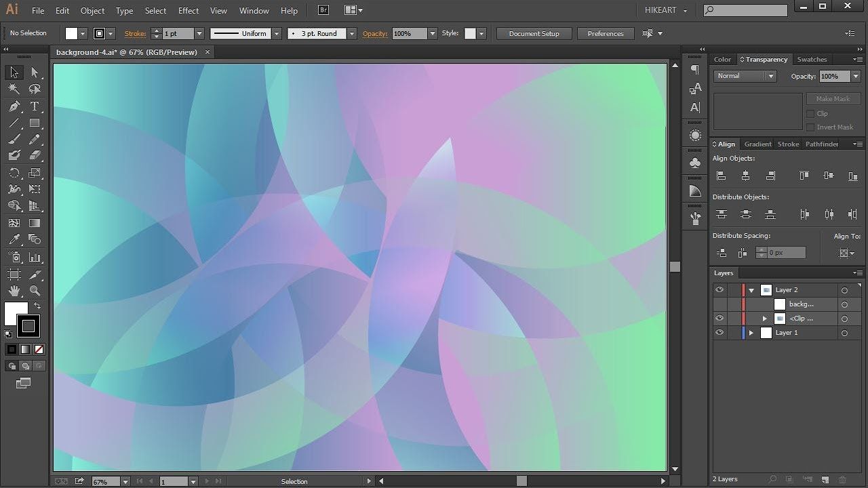This screenshot has width=868, height=488.
Task: Hide Layer 1 with eye icon
Action: 719,333
